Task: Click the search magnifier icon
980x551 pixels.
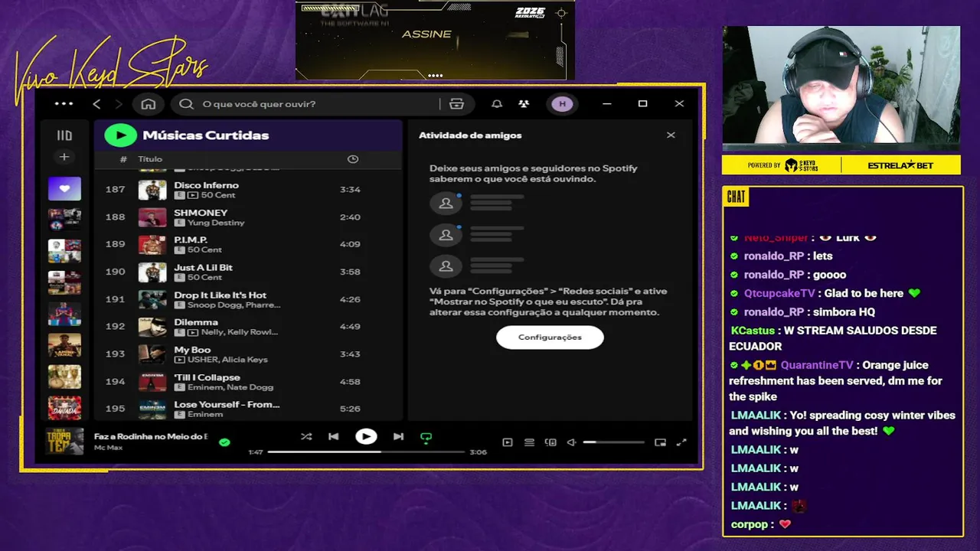Action: click(x=186, y=104)
